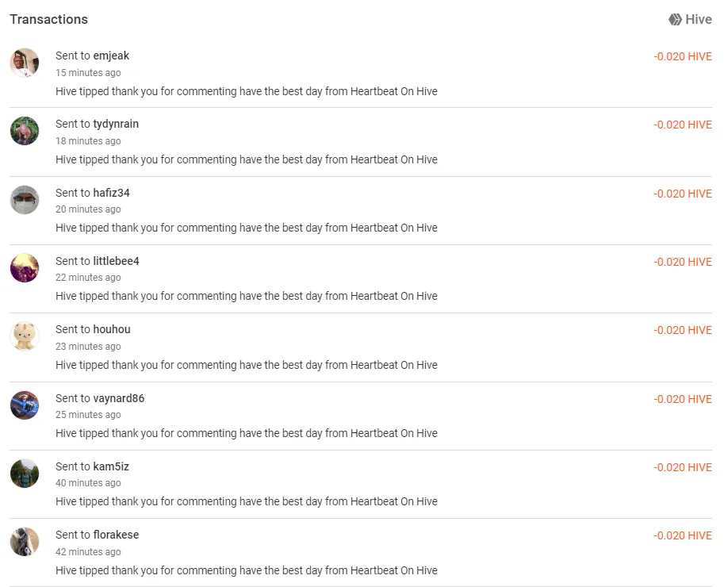Select the houhou username link
The height and width of the screenshot is (587, 728).
point(112,329)
